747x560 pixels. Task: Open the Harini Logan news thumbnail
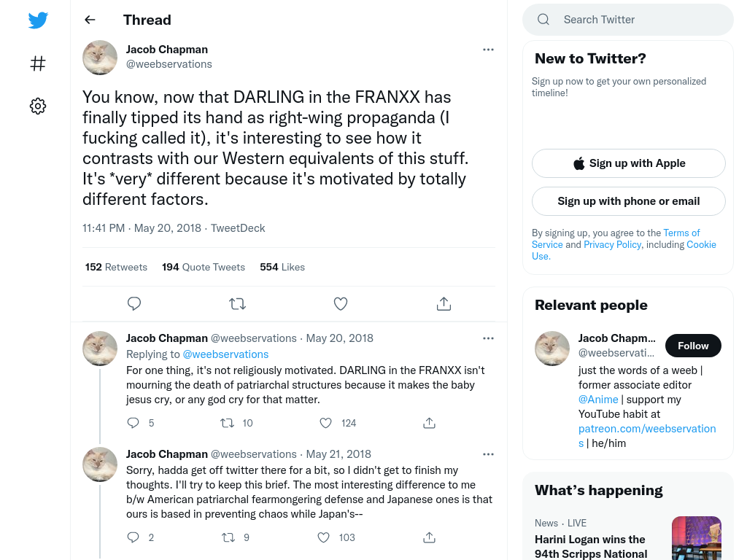coord(697,538)
